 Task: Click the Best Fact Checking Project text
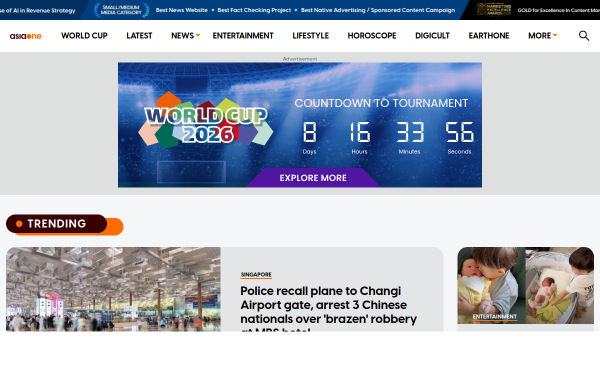point(254,10)
